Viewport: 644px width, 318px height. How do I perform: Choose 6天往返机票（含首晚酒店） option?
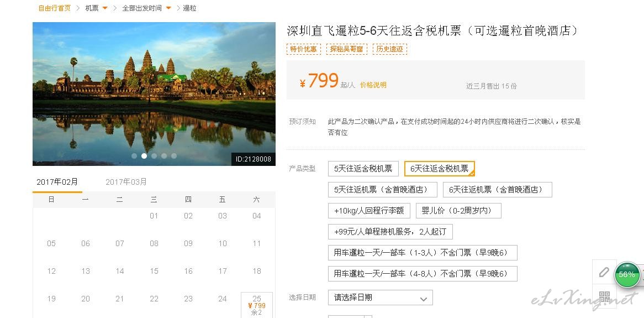click(498, 190)
